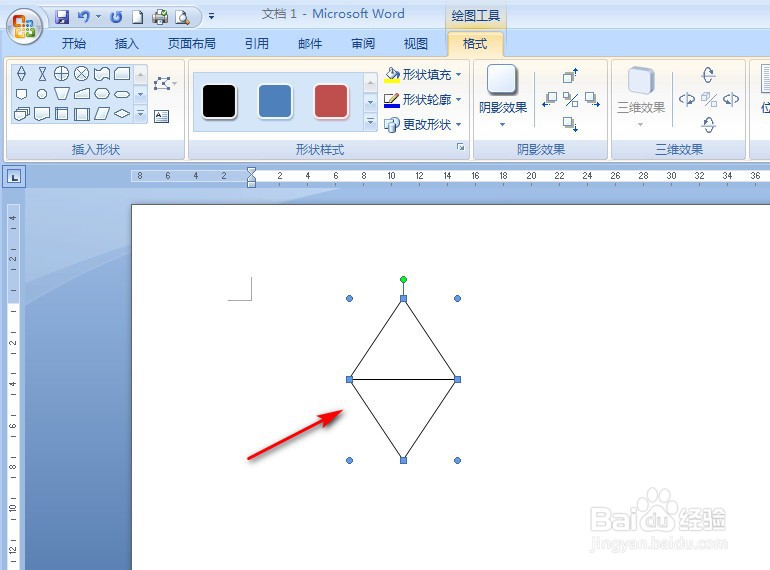The image size is (770, 570).
Task: Open the 页面布局 tab
Action: click(x=192, y=44)
